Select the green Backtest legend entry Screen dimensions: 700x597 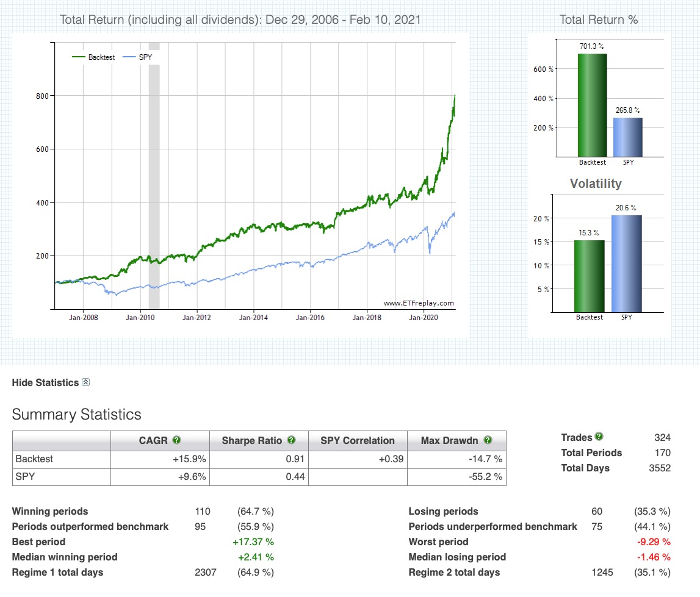pyautogui.click(x=93, y=57)
